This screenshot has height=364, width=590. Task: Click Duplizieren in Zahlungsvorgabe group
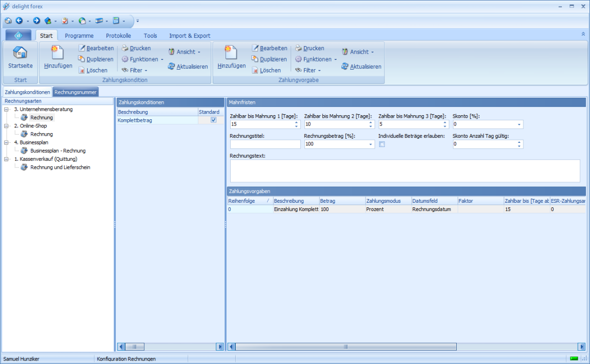tap(269, 59)
